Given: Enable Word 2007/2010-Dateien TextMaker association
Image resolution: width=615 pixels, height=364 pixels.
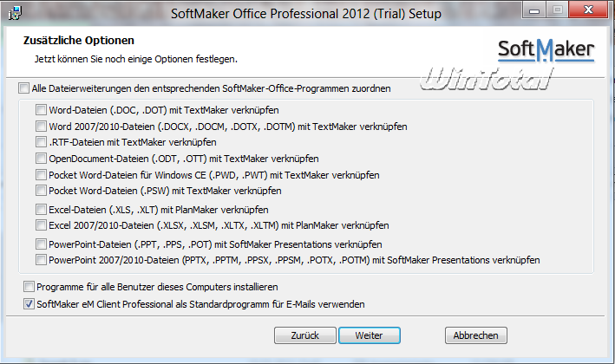Looking at the screenshot, I should click(42, 127).
